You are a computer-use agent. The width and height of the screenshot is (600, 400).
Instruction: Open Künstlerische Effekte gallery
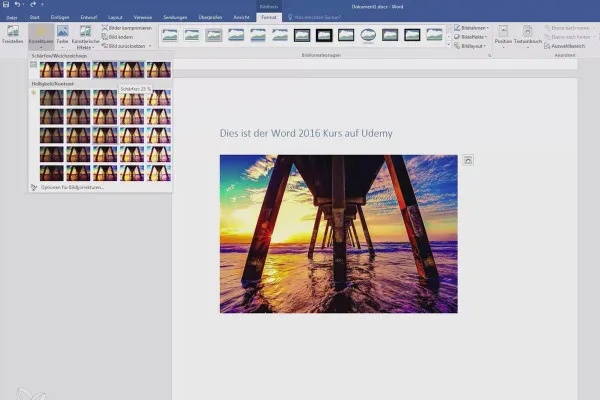coord(85,36)
